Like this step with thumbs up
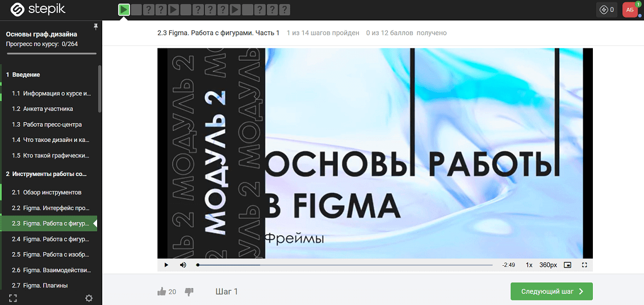The image size is (644, 305). [161, 292]
